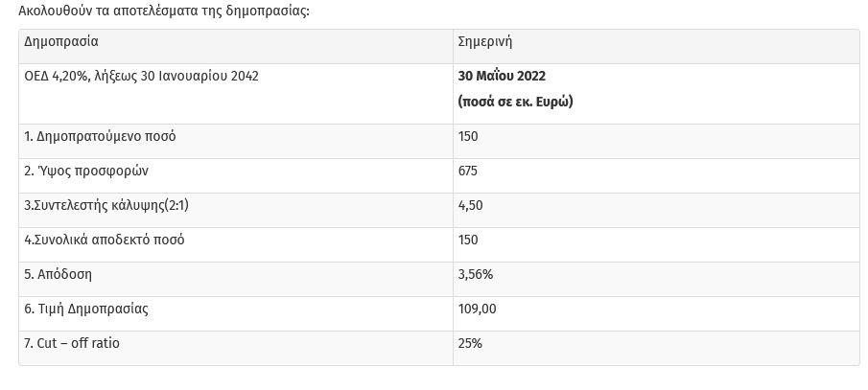This screenshot has width=868, height=390.
Task: Click value 150 in the Συνολικά αποδεκτό ποσό row
Action: pyautogui.click(x=468, y=240)
